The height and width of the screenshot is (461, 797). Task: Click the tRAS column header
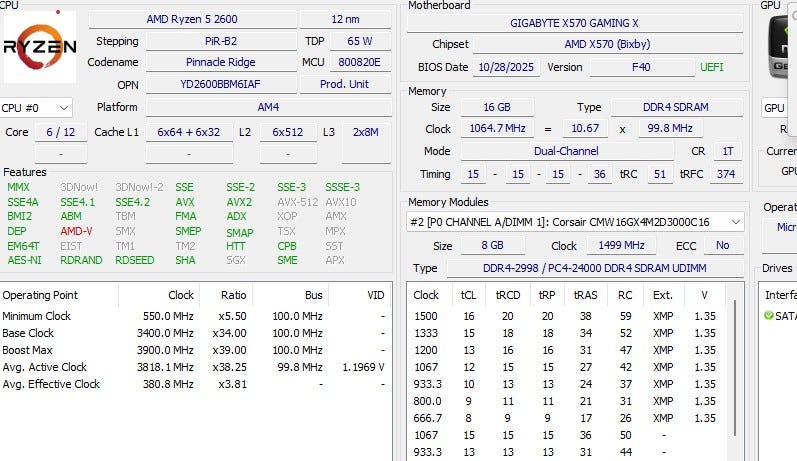(x=586, y=295)
